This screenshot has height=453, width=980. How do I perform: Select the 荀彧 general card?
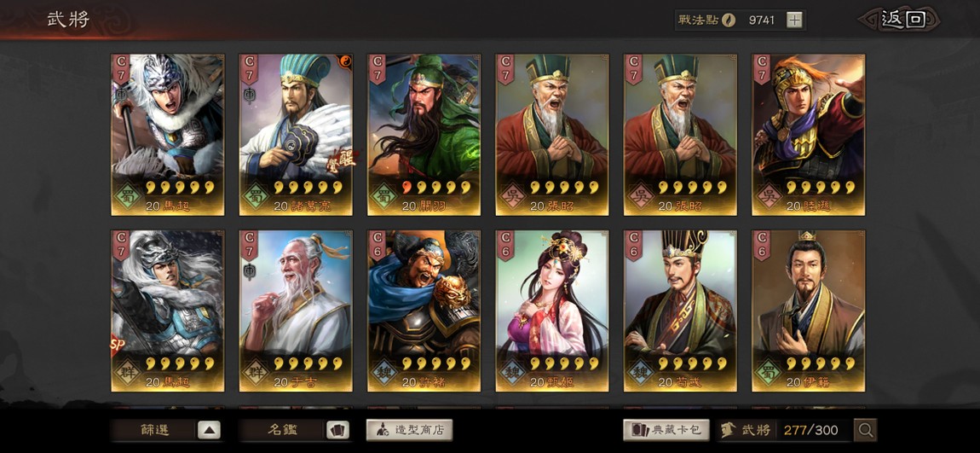pyautogui.click(x=680, y=311)
